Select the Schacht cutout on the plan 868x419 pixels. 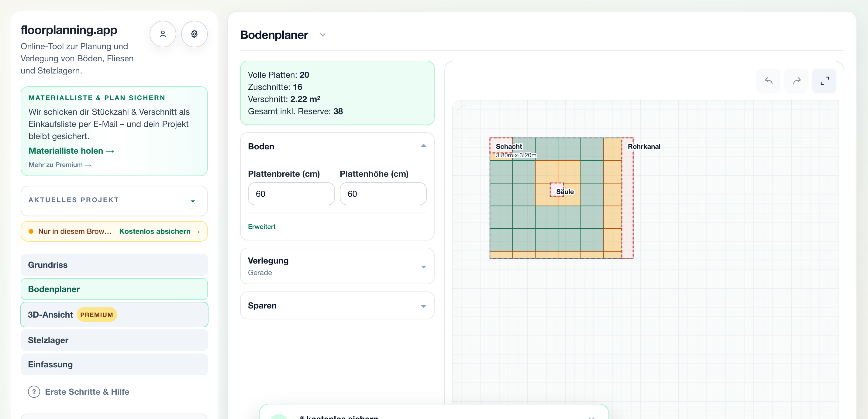[501, 145]
